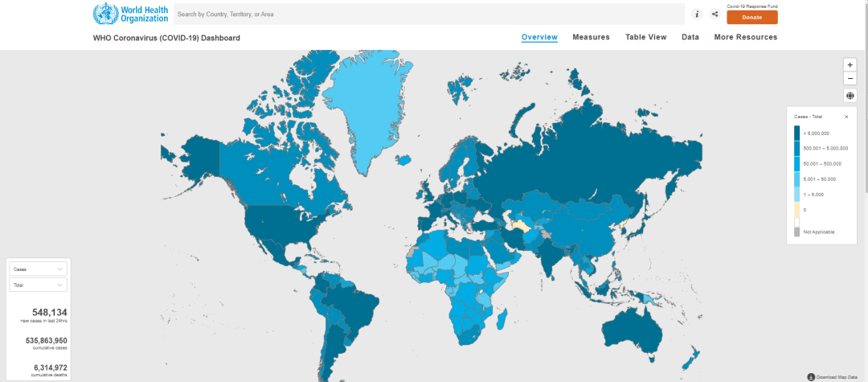Zoom out the map with minus button
Image resolution: width=868 pixels, height=382 pixels.
pyautogui.click(x=850, y=79)
